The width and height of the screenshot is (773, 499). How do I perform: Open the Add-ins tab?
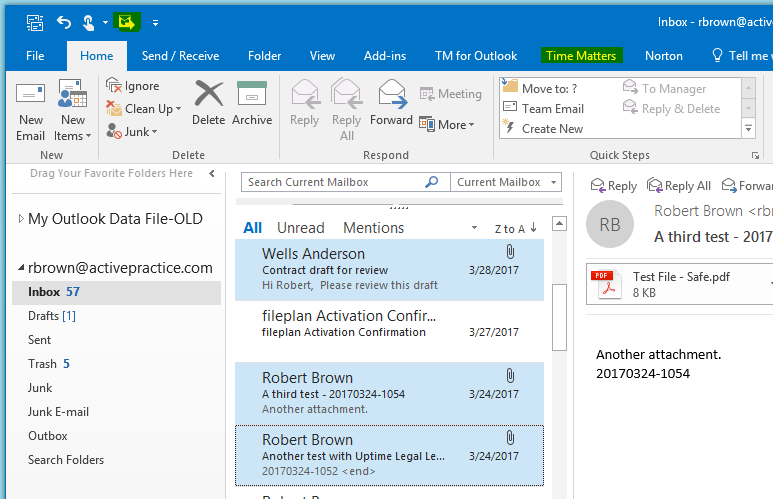[x=385, y=56]
